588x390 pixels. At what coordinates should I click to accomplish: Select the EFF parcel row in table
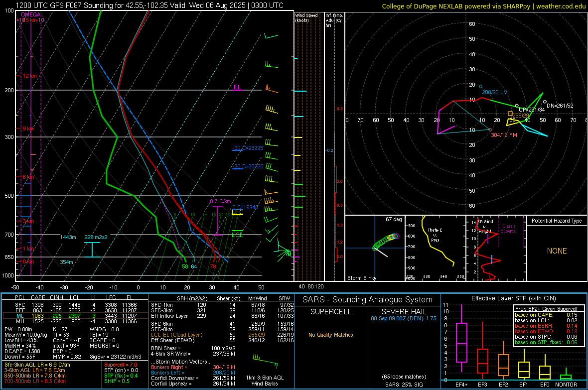pos(75,310)
